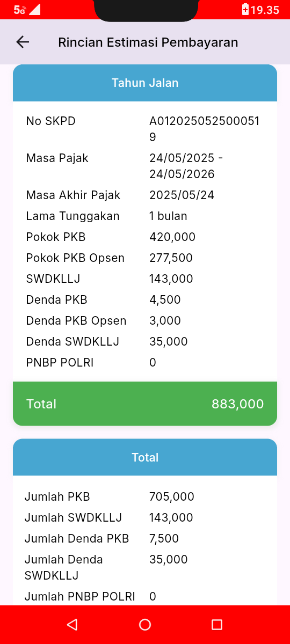290x644 pixels.
Task: Tap the Lama Tunggakan 1 bulan row
Action: 145,216
